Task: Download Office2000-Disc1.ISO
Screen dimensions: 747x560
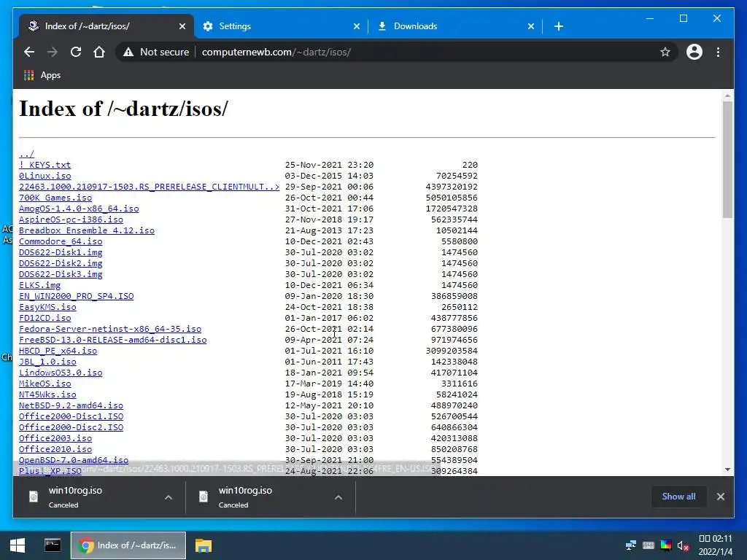Action: click(x=71, y=416)
